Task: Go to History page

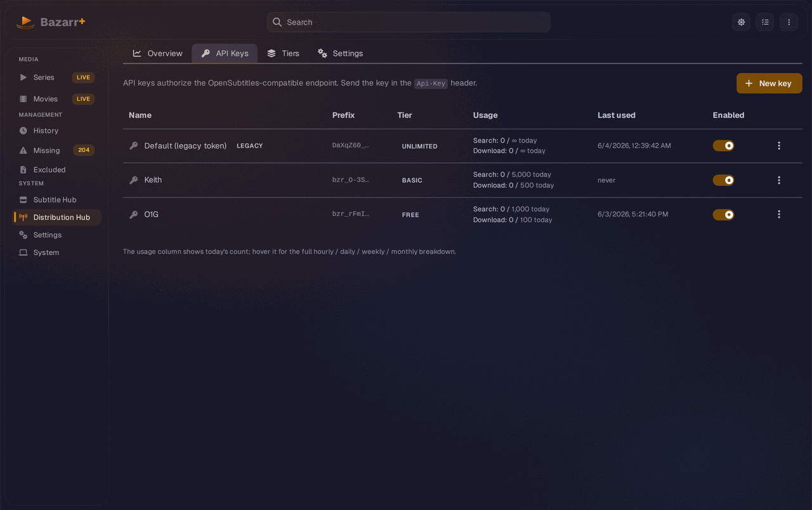Action: click(x=57, y=131)
